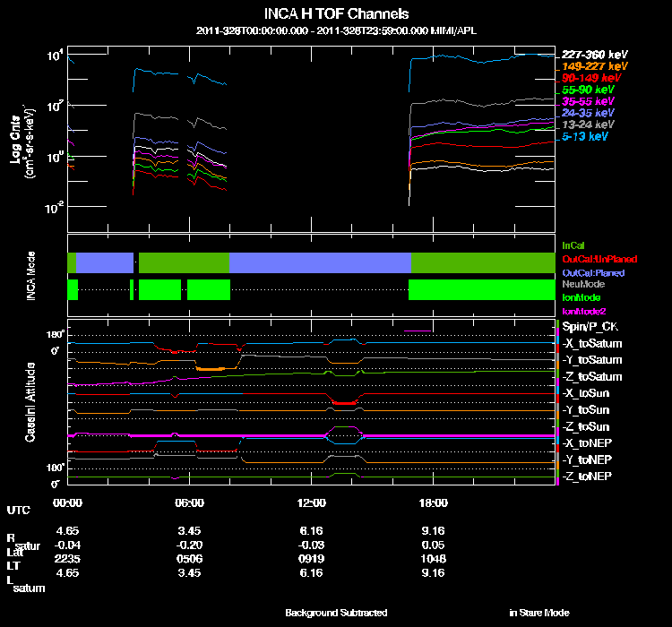Select the 55-90 keV legend label

click(x=588, y=90)
